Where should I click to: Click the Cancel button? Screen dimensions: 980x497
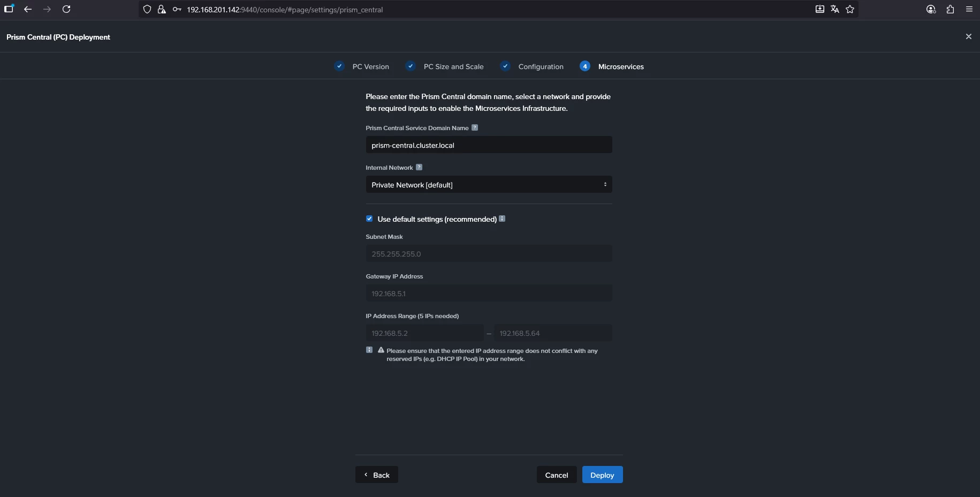pos(557,475)
